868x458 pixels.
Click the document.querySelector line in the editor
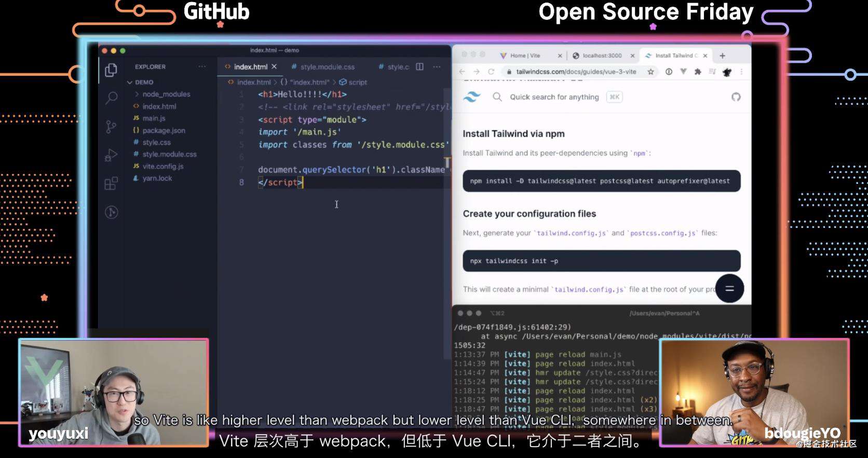tap(351, 170)
